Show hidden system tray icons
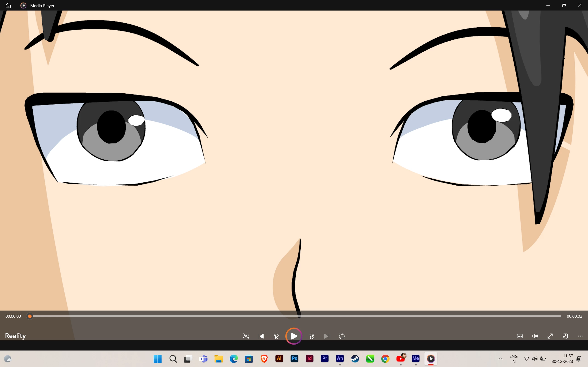 click(x=500, y=359)
